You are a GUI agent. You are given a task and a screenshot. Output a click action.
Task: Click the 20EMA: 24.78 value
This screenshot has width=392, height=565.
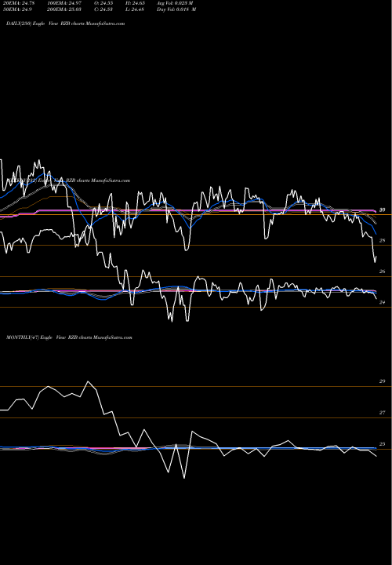click(19, 2)
